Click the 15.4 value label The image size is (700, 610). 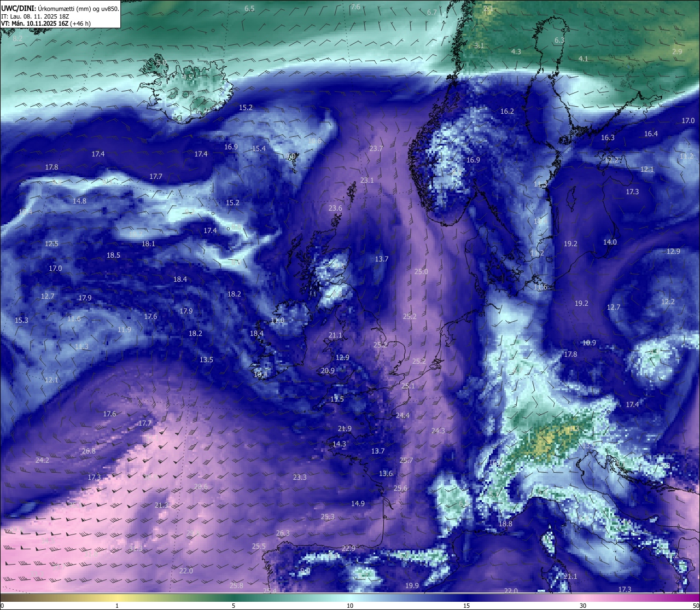[259, 149]
